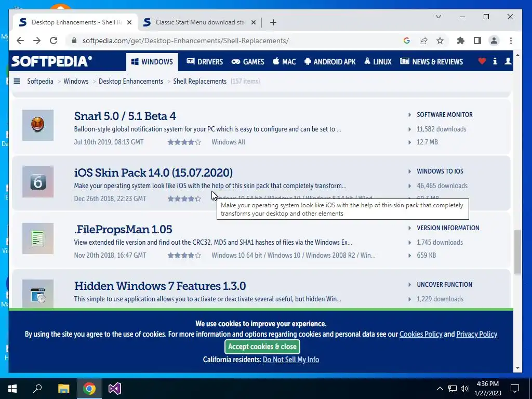
Task: Open the Google icon in the address bar
Action: (406, 41)
